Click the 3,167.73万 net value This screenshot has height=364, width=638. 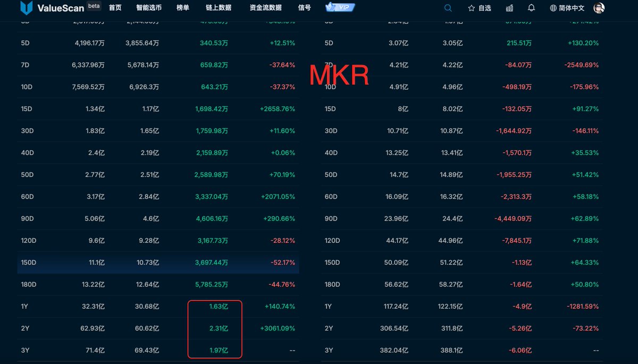tap(212, 241)
